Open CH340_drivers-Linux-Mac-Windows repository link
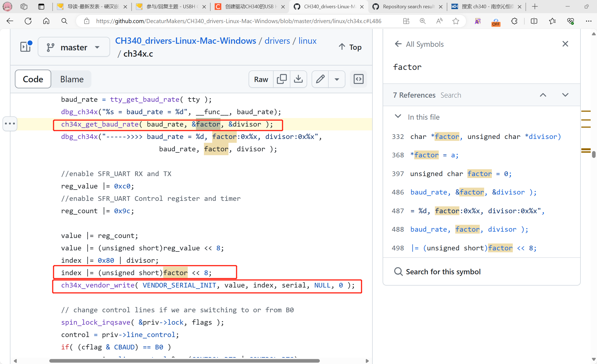Viewport: 597px width, 364px height. (186, 41)
